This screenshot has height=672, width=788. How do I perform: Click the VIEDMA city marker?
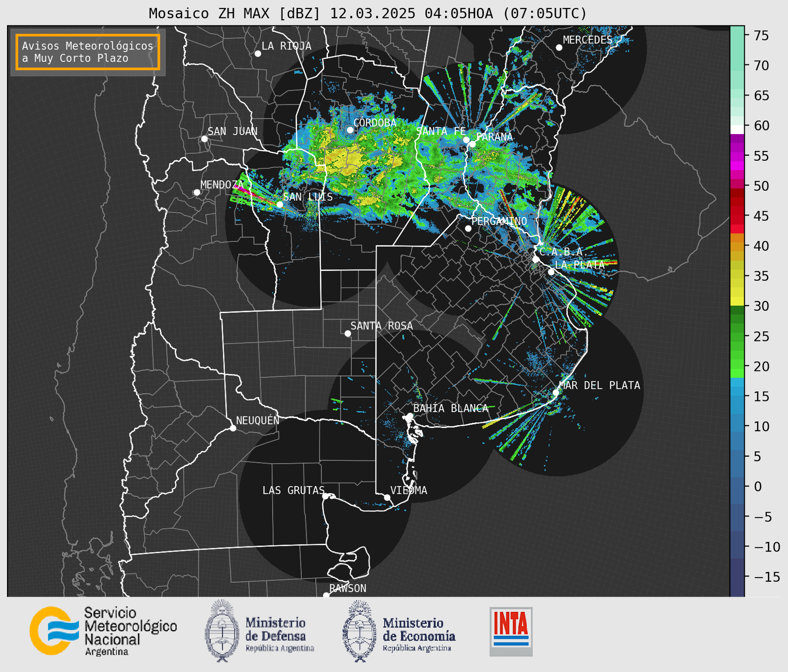coord(387,498)
